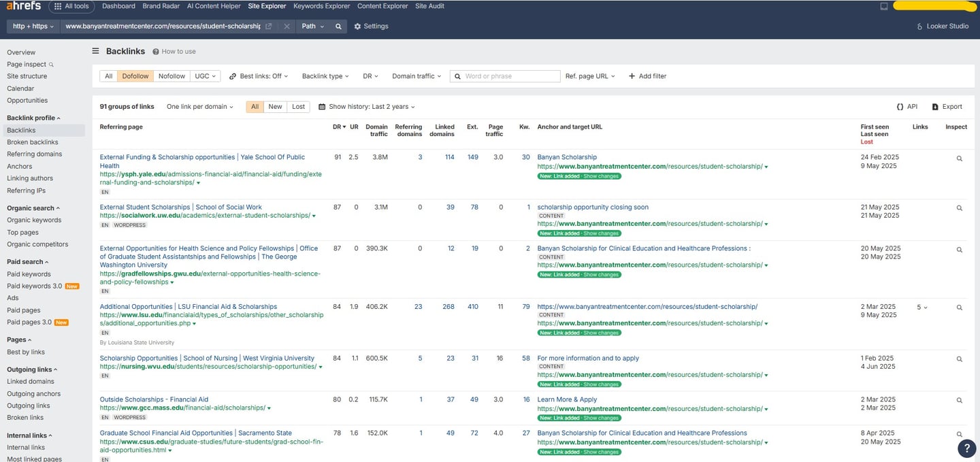Click the Add filter button

coord(647,76)
